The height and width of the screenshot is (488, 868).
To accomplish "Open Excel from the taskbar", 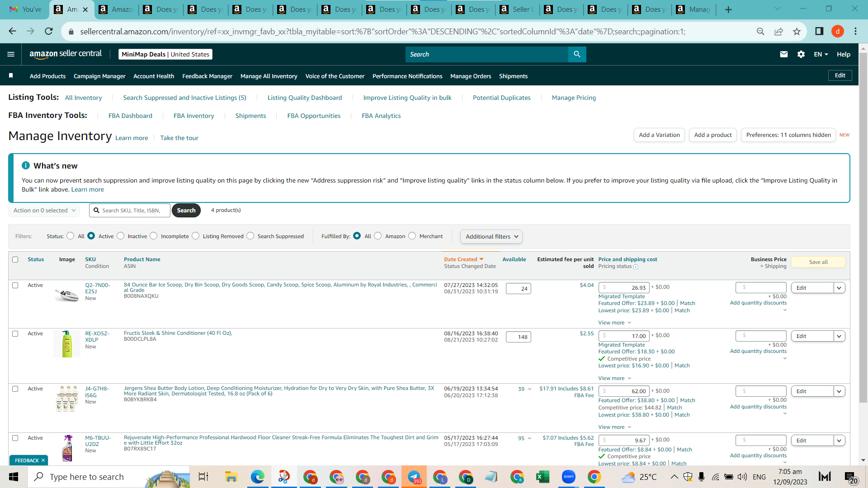I will [x=542, y=477].
